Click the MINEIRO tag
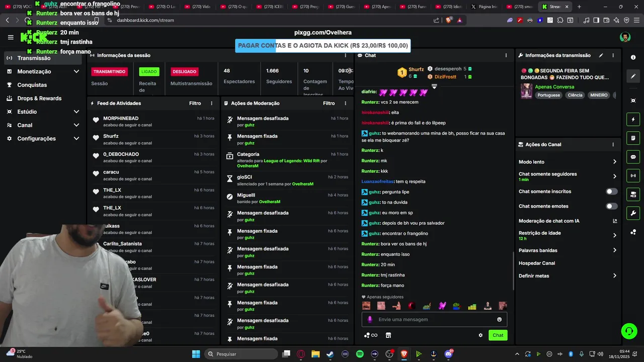Viewport: 644px width, 362px height. 599,95
